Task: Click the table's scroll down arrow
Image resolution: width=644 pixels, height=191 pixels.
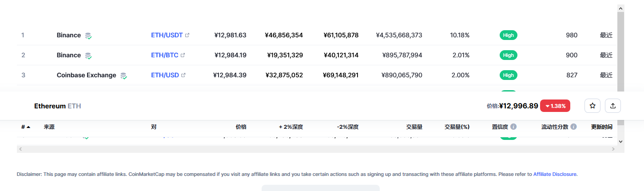Action: pyautogui.click(x=620, y=141)
